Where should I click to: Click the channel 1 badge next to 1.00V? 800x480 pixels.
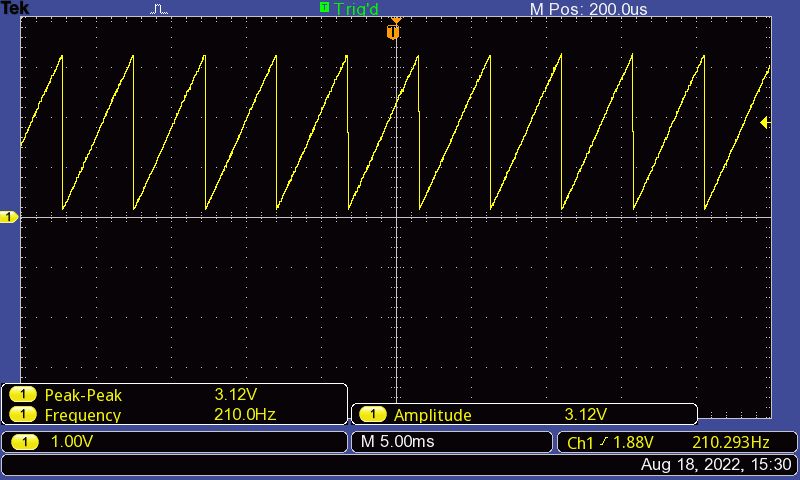coord(23,442)
